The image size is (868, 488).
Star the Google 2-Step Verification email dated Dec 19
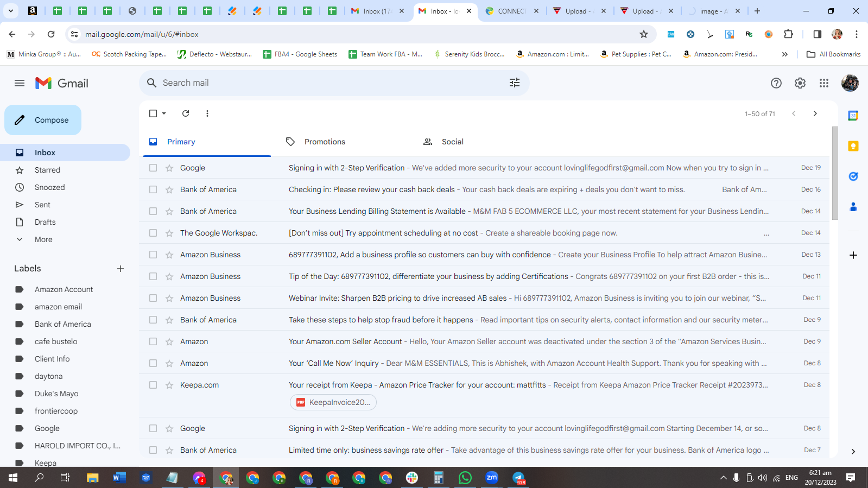coord(169,168)
